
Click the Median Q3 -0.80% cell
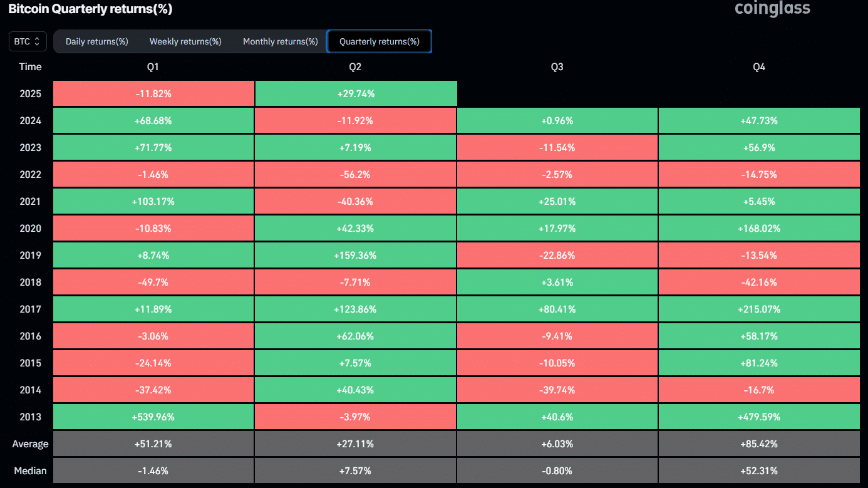click(x=557, y=470)
